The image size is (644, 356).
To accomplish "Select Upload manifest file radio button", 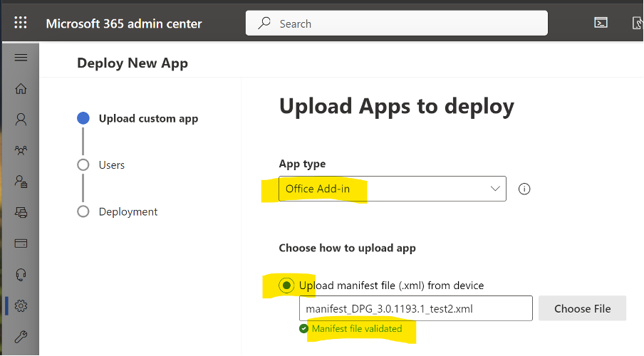I will click(x=286, y=286).
